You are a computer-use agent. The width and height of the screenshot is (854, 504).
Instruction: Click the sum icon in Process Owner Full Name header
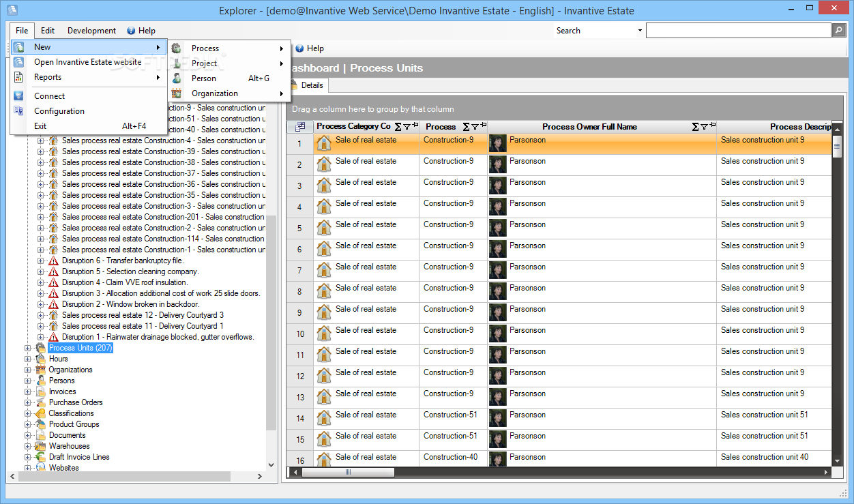pos(696,127)
